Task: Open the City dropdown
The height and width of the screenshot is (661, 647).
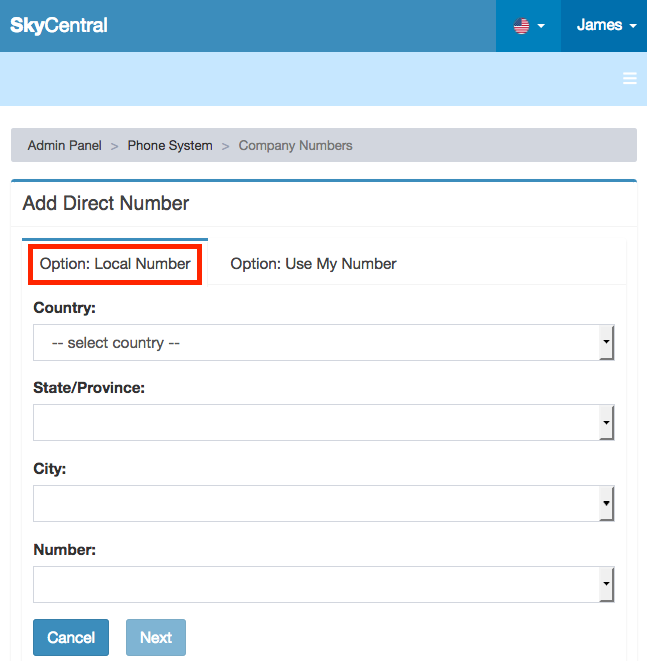Action: tap(324, 503)
